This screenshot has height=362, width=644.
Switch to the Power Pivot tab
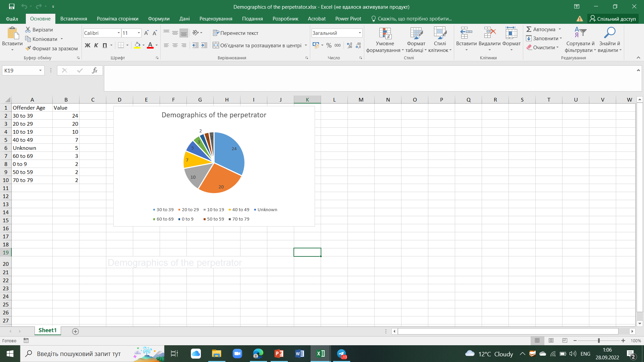pos(348,19)
